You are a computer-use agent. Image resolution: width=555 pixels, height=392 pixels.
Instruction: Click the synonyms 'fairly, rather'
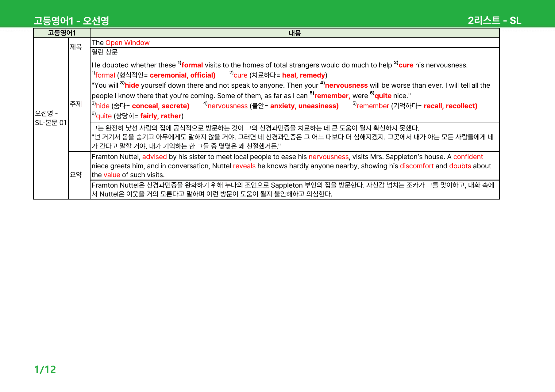pos(161,116)
